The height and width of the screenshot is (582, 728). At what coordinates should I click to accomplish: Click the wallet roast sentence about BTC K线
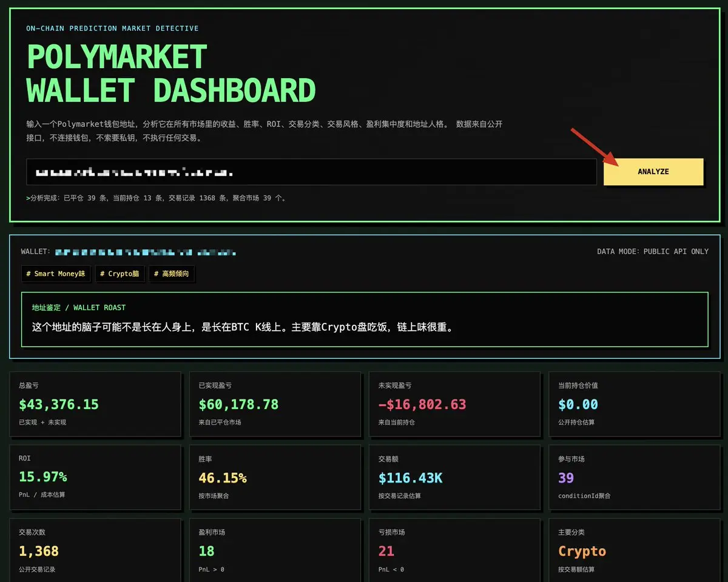(243, 327)
